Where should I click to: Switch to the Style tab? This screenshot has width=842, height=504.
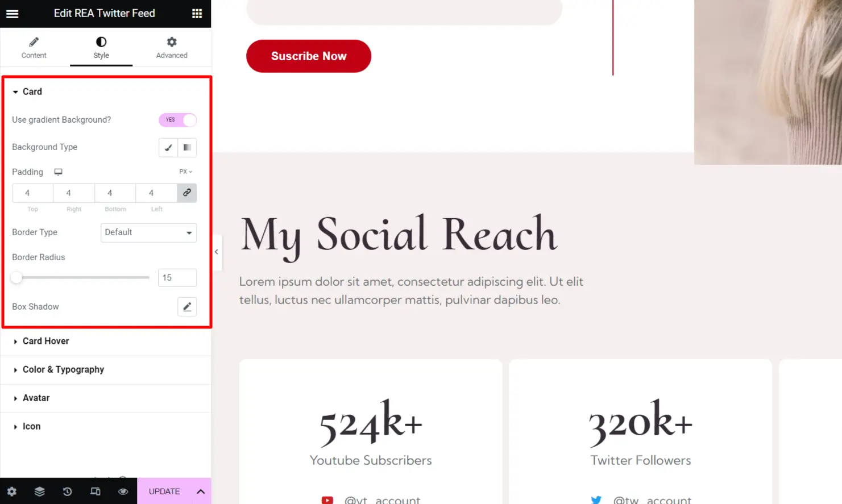tap(101, 48)
